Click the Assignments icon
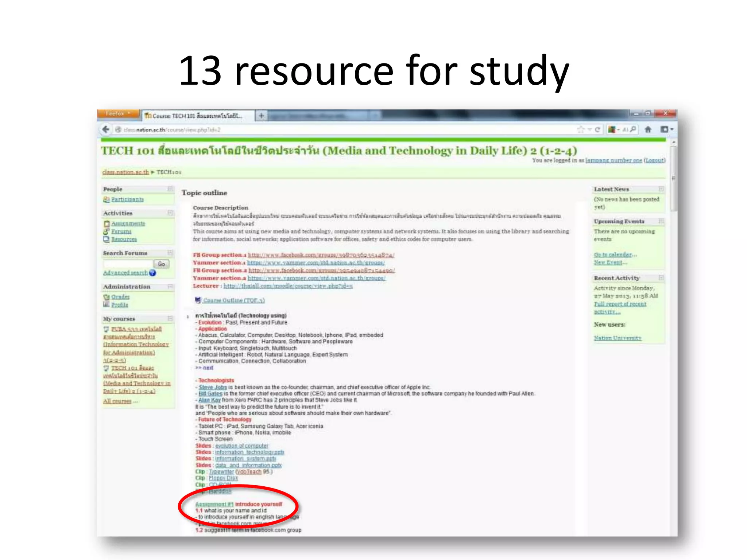 pos(107,223)
